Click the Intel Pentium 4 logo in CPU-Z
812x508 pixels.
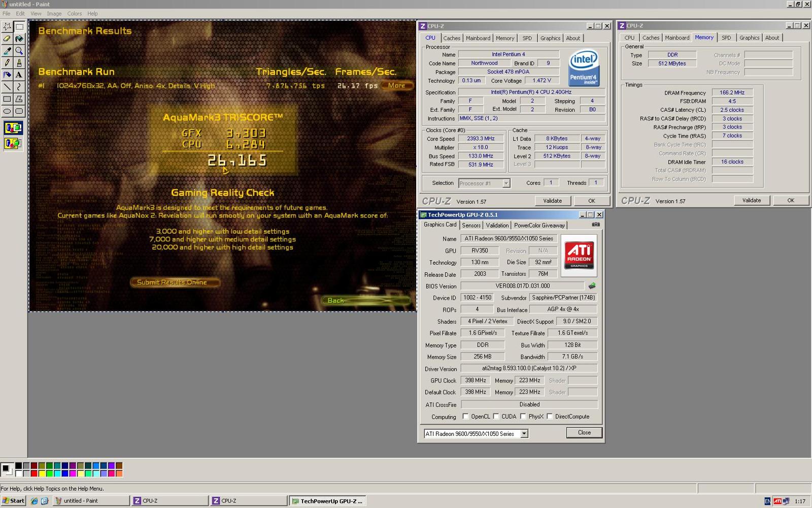click(x=583, y=68)
